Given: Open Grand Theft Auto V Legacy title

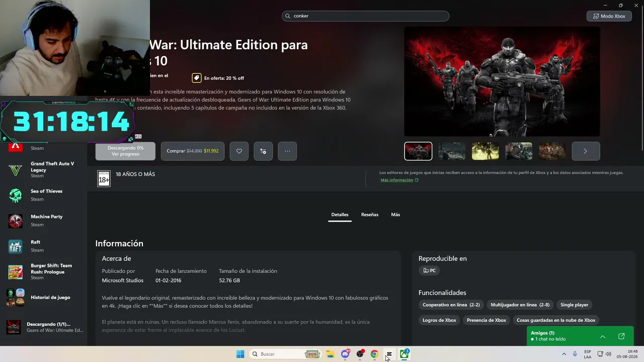Looking at the screenshot, I should [52, 167].
